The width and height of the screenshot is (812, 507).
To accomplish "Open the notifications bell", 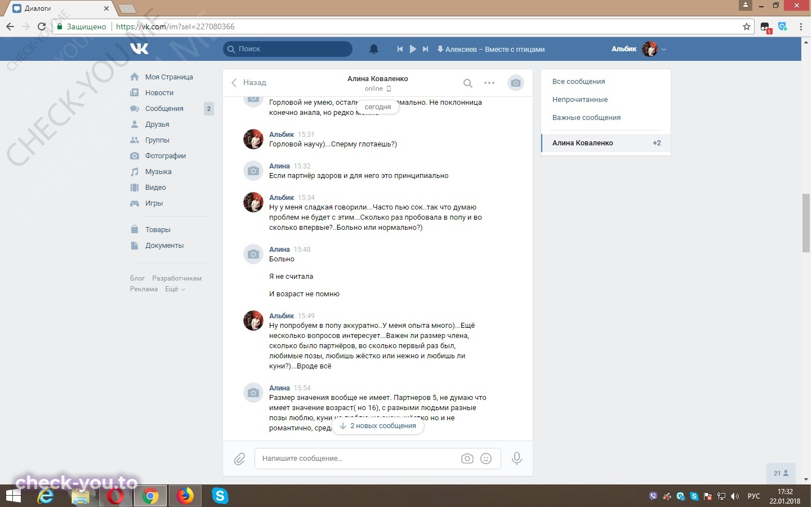I will pyautogui.click(x=374, y=49).
